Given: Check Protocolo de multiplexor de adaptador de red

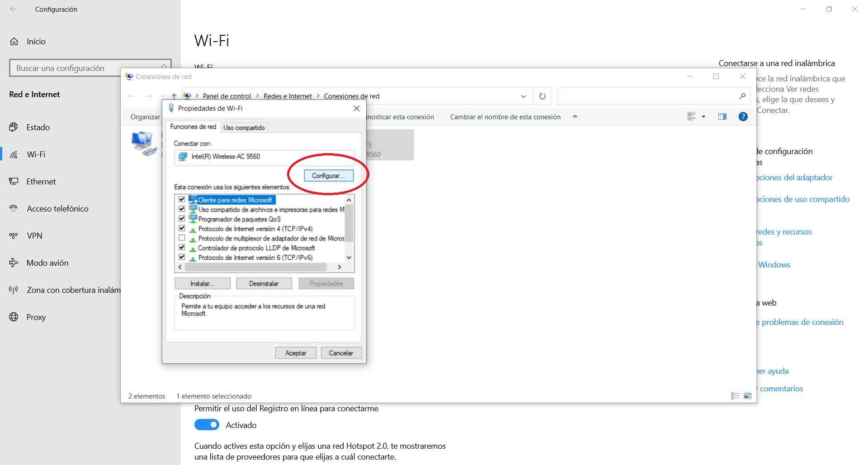Looking at the screenshot, I should click(x=182, y=238).
